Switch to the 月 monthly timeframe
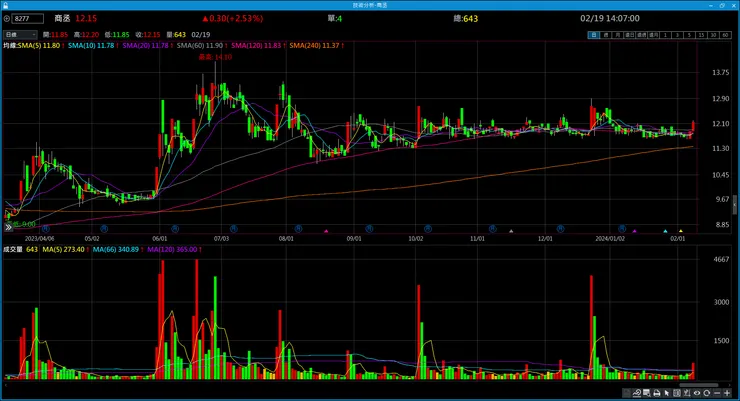 pyautogui.click(x=617, y=35)
